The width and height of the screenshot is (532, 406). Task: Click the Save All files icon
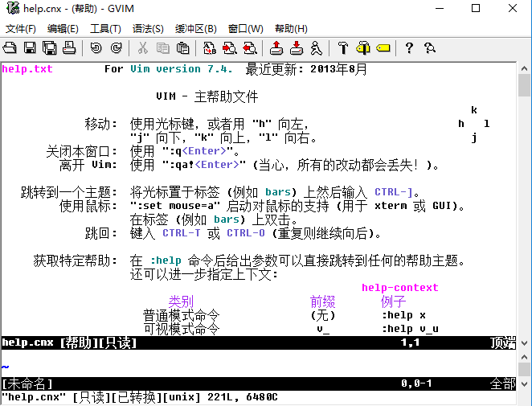pos(50,48)
